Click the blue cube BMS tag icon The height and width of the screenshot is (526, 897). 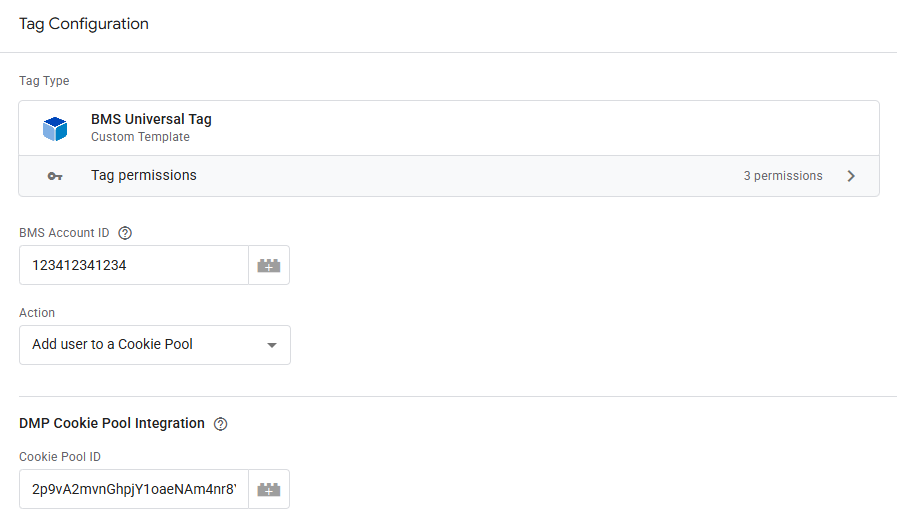click(55, 128)
